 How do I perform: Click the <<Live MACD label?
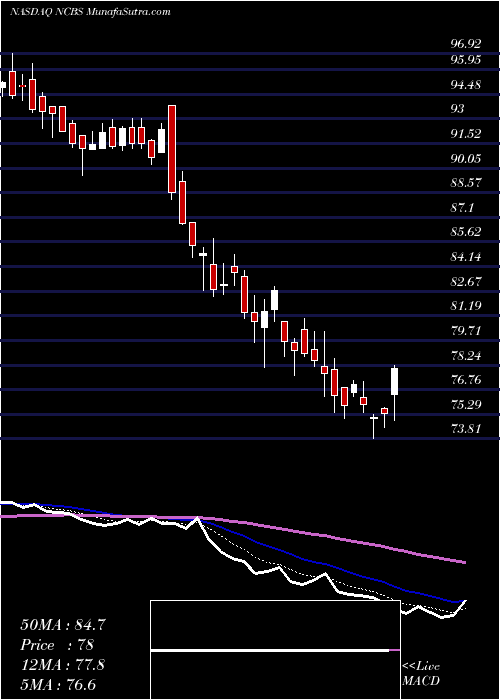(x=421, y=674)
